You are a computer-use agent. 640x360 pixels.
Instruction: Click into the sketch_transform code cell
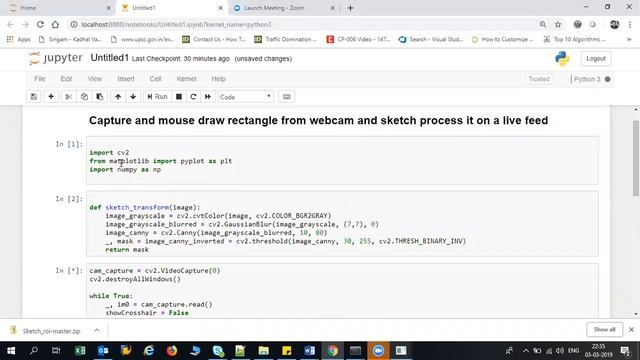click(x=342, y=224)
